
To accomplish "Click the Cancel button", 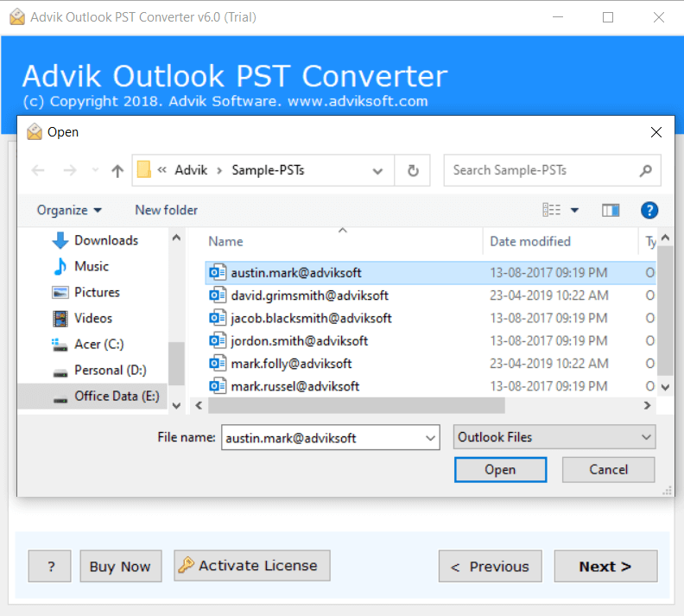I will pos(609,470).
